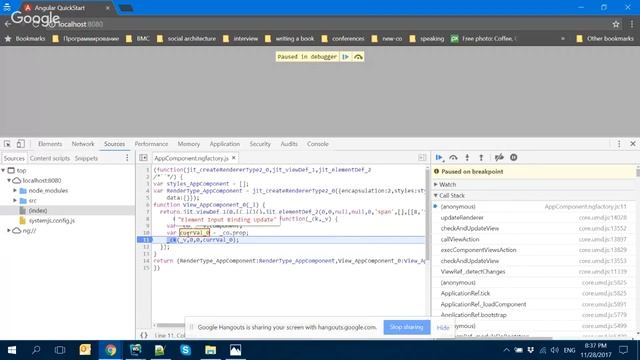Open Chrome main menu

(632, 24)
